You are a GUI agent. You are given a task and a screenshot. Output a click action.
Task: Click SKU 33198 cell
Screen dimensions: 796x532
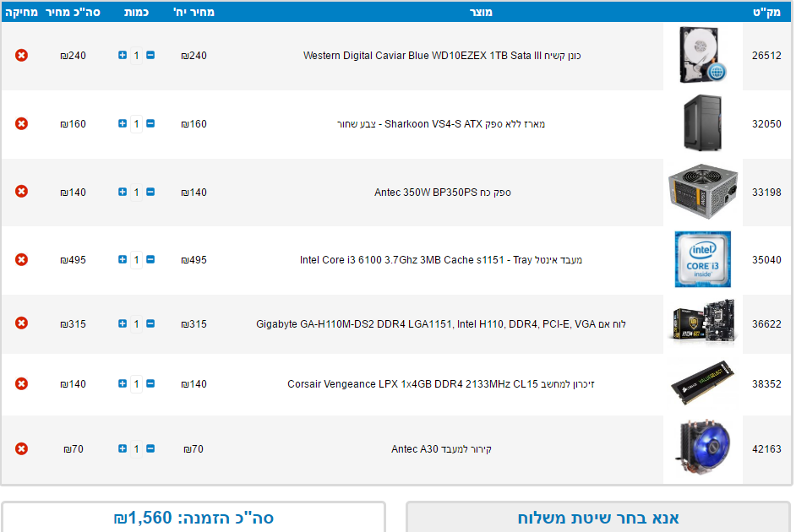click(x=766, y=193)
